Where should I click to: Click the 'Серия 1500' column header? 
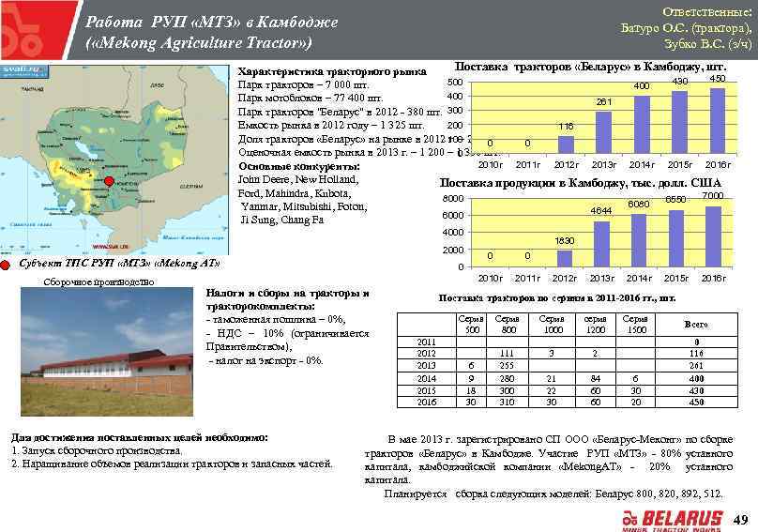pyautogui.click(x=635, y=325)
